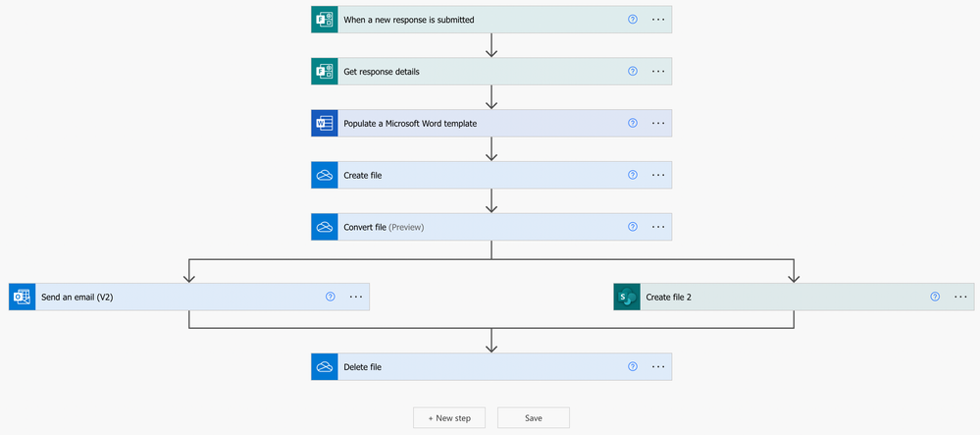
Task: Click the New step button
Action: [449, 418]
